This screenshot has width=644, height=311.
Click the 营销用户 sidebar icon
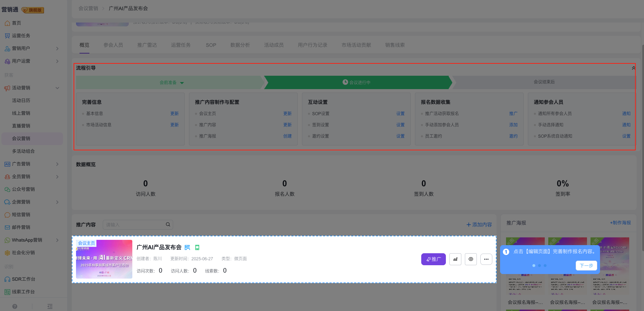(7, 49)
